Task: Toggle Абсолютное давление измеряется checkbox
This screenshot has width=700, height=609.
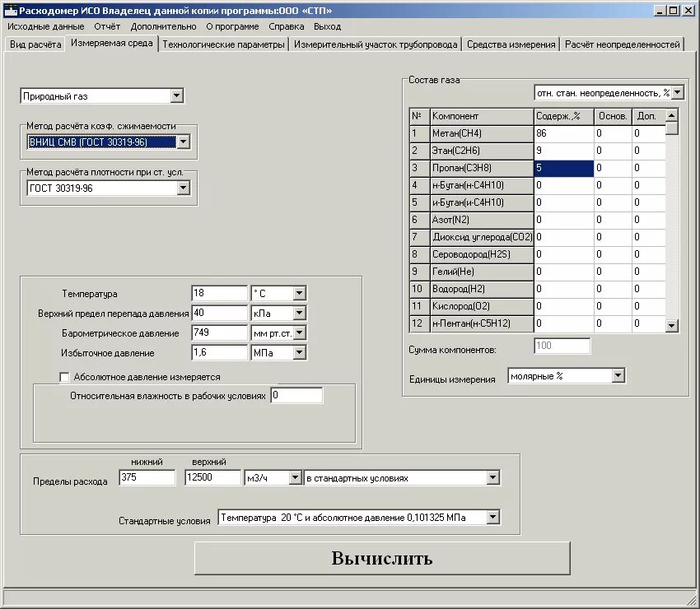Action: click(64, 378)
